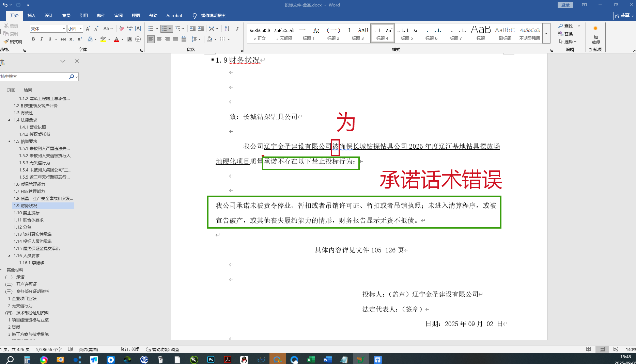Click the 登录 (Sign in) button
The height and width of the screenshot is (364, 636).
(565, 5)
